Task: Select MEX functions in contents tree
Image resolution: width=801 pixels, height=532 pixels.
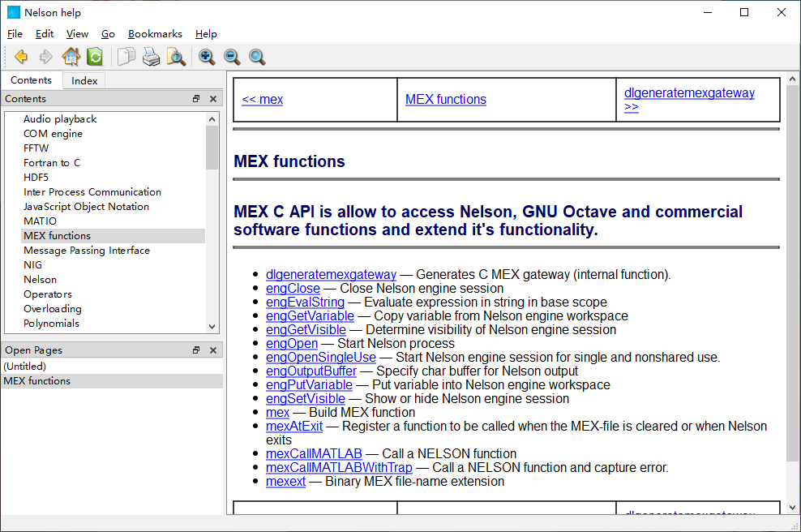Action: coord(114,236)
